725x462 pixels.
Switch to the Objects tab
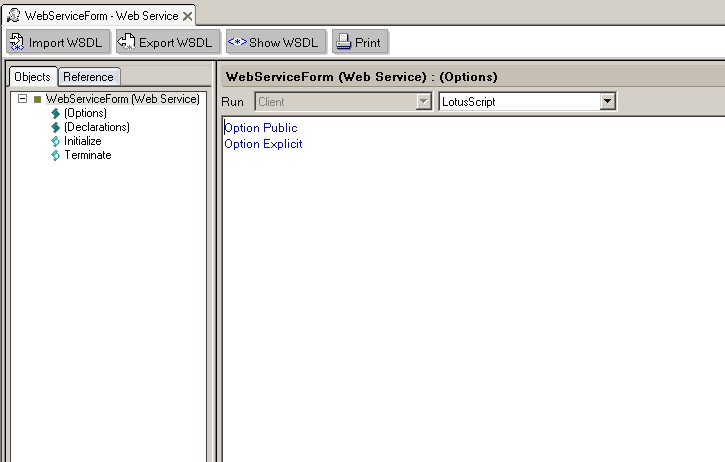(32, 77)
